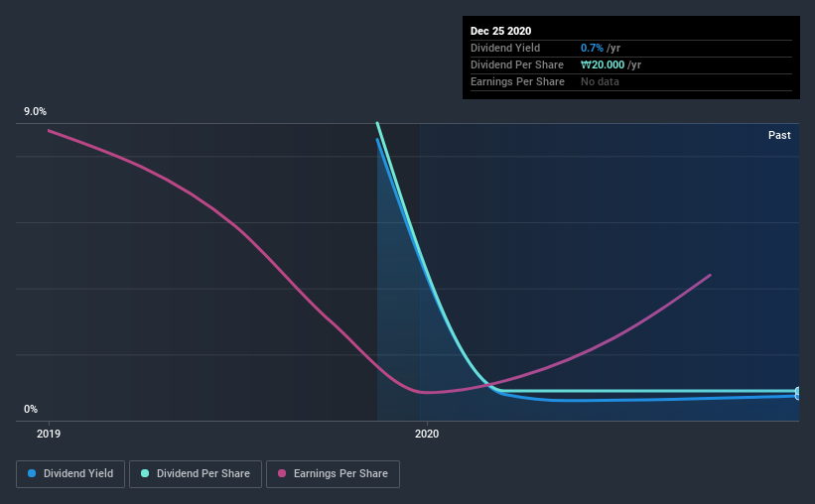Image resolution: width=815 pixels, height=504 pixels.
Task: Click the 0% y-axis label
Action: 31,410
